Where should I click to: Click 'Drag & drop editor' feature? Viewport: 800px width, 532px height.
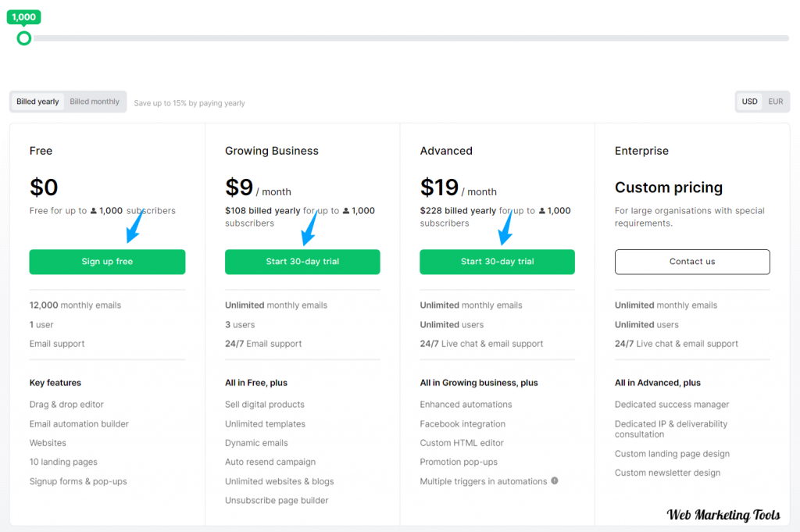[x=66, y=405]
